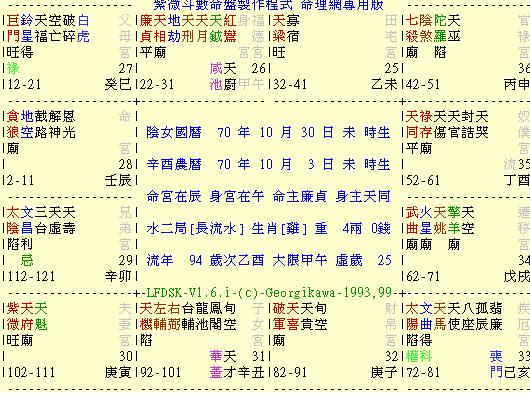The height and width of the screenshot is (398, 530).
Task: Click the 白虎 star label
Action: (83, 28)
